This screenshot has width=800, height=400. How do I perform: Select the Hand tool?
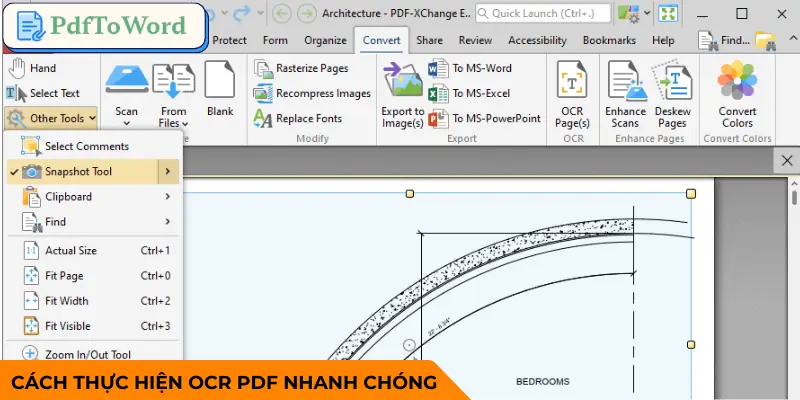[x=33, y=68]
